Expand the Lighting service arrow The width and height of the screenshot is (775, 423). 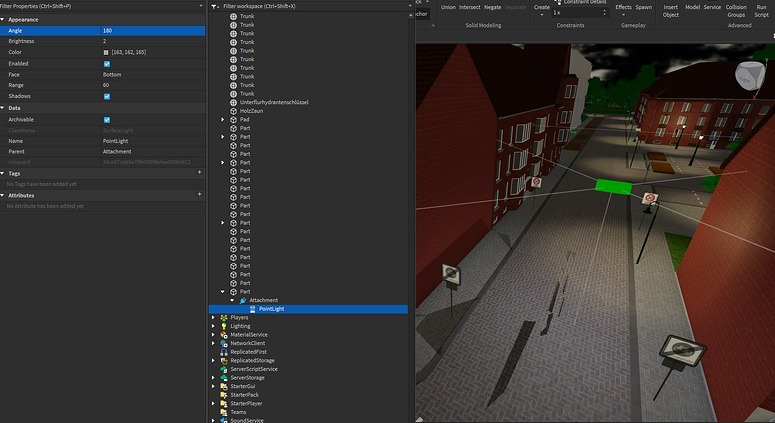pyautogui.click(x=214, y=326)
